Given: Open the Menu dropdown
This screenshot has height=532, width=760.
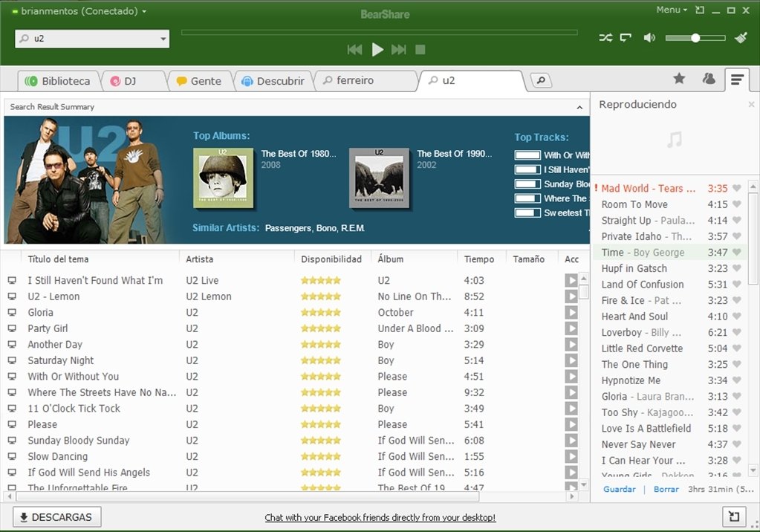Looking at the screenshot, I should pos(672,10).
